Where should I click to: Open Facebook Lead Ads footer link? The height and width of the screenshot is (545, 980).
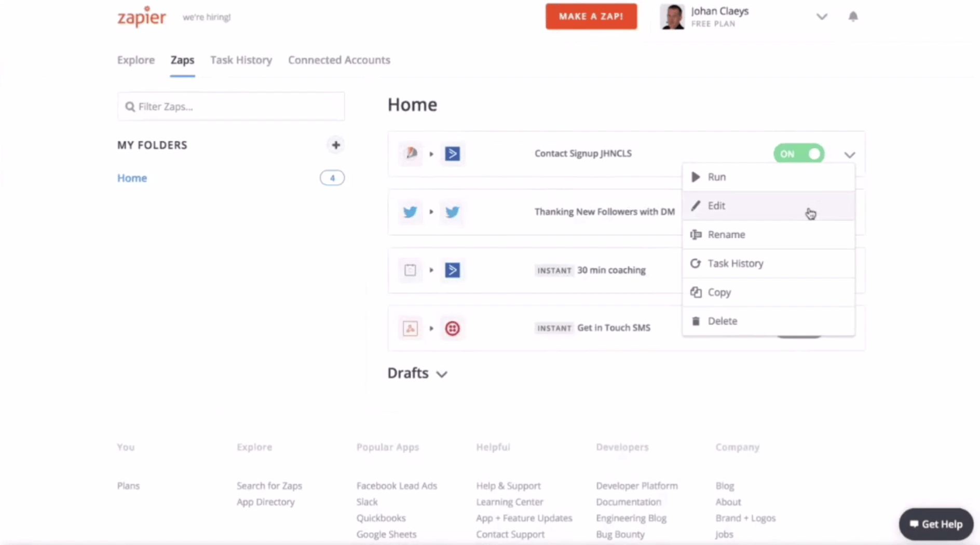[x=397, y=486]
